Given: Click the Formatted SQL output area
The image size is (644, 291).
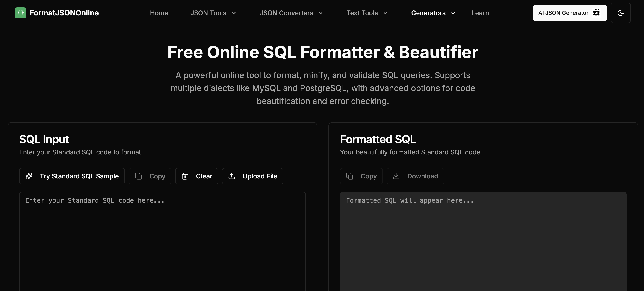Looking at the screenshot, I should 483,241.
